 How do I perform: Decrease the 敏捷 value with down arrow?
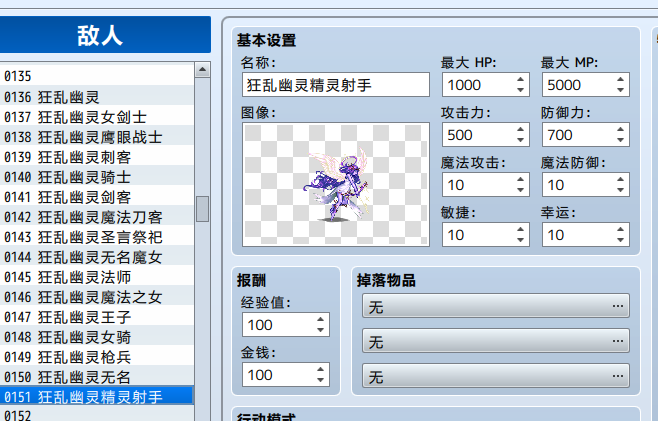520,240
